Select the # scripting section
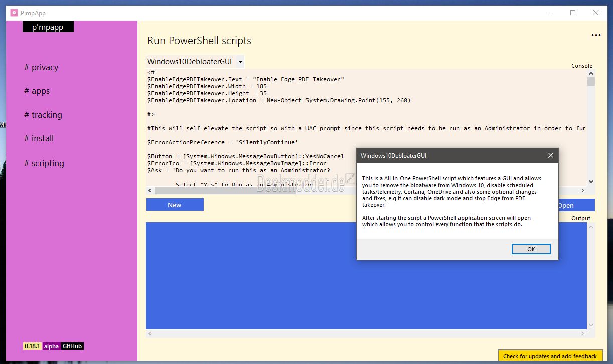The height and width of the screenshot is (364, 613). [x=44, y=163]
